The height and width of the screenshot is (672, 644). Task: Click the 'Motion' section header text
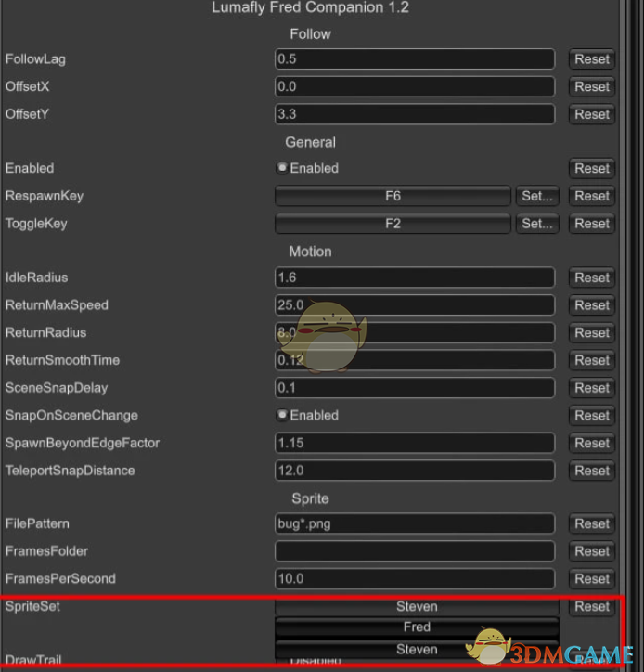point(310,252)
